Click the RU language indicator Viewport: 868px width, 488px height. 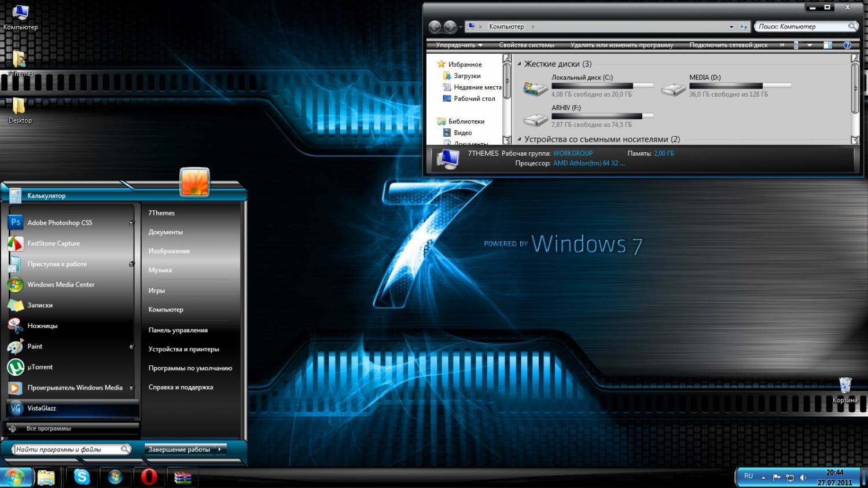(748, 476)
